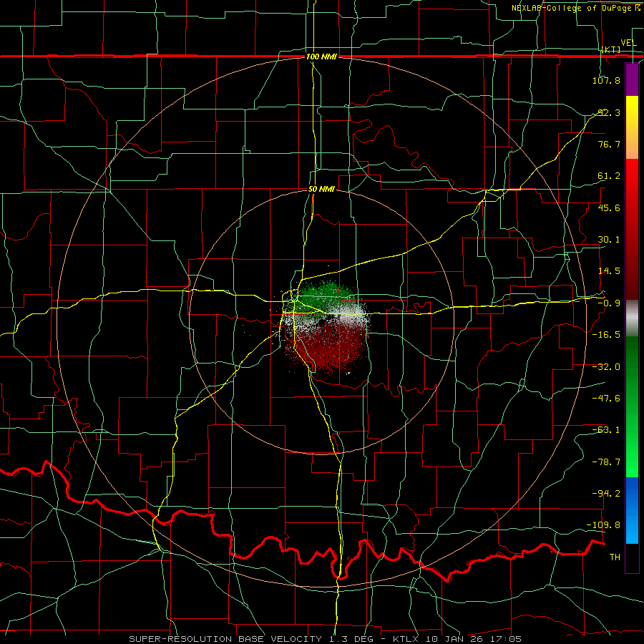Click the [KT] units label

coord(611,49)
